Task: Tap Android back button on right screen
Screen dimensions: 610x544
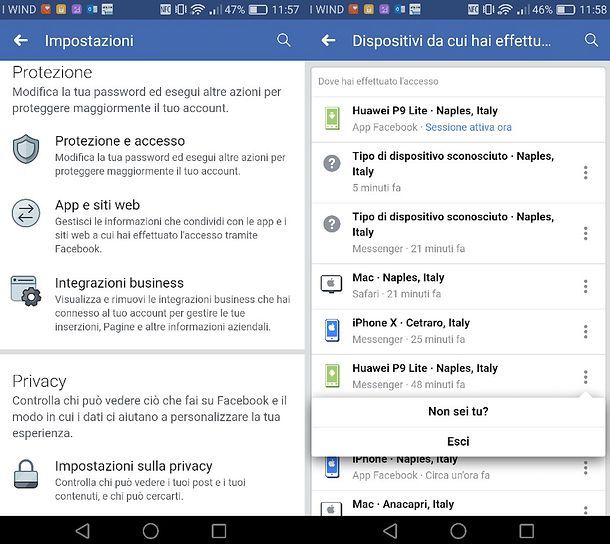Action: click(x=390, y=530)
